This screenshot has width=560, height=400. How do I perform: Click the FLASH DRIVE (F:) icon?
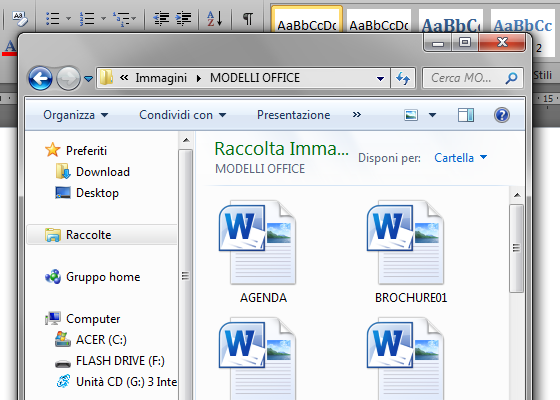pyautogui.click(x=63, y=364)
